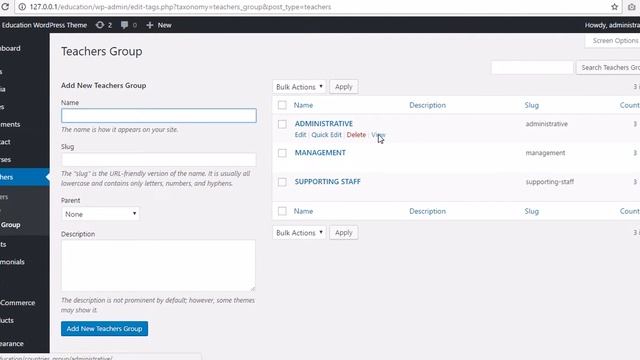The image size is (640, 360).
Task: Sort by Slug column header
Action: point(531,105)
